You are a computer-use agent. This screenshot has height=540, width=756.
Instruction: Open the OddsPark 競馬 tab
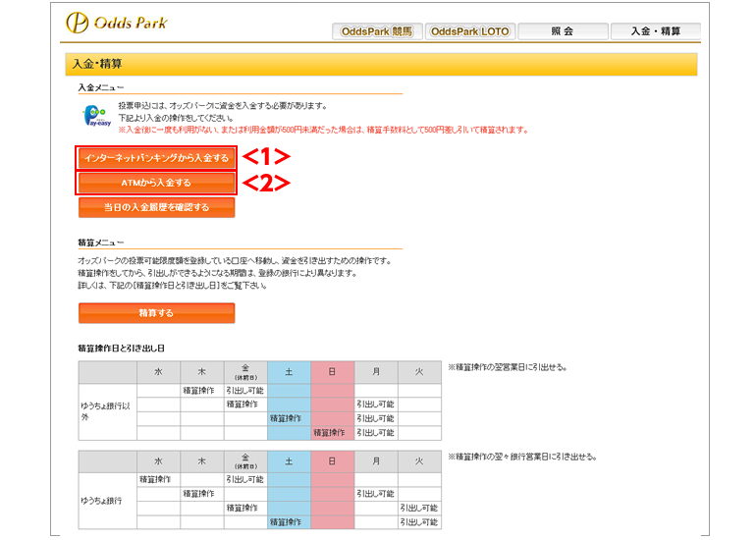(377, 31)
